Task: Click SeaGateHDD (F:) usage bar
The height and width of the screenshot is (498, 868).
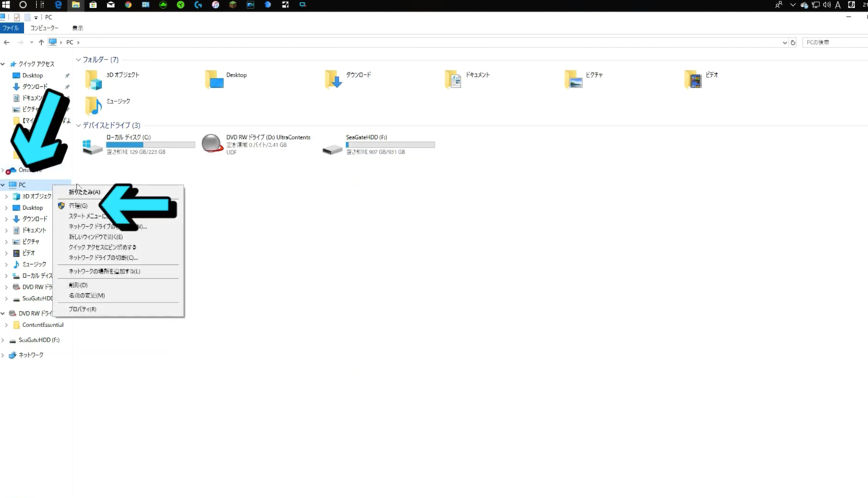Action: (x=391, y=145)
